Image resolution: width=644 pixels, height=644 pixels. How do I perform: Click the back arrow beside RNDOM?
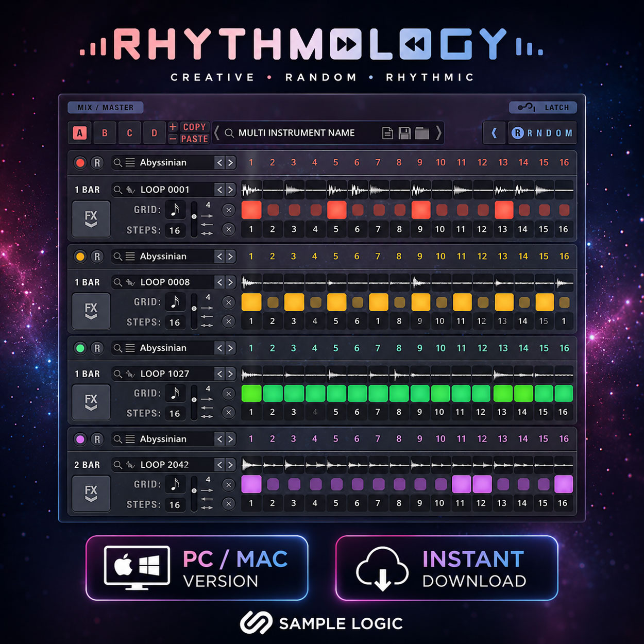[x=494, y=133]
